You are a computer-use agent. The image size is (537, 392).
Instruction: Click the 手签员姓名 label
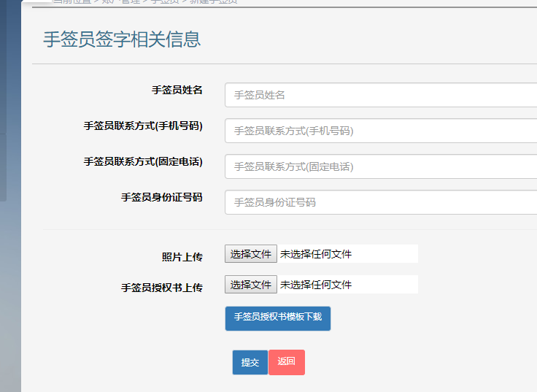point(177,90)
